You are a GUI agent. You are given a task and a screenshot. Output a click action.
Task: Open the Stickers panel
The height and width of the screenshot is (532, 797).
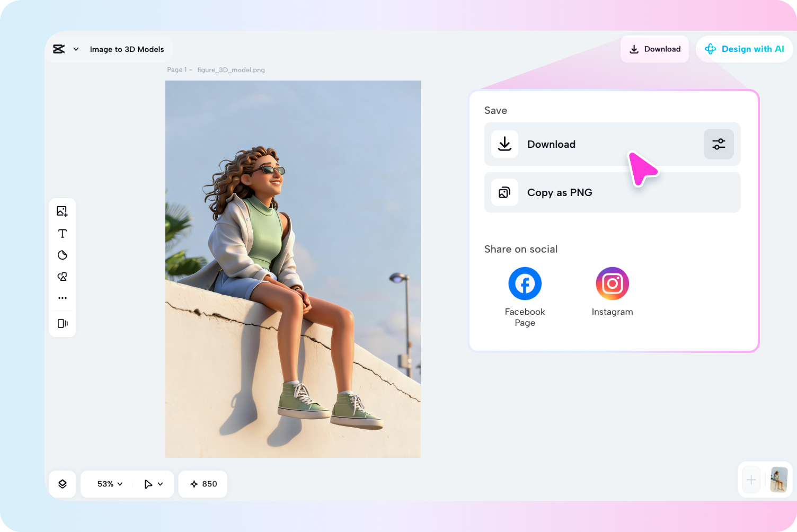pos(62,255)
